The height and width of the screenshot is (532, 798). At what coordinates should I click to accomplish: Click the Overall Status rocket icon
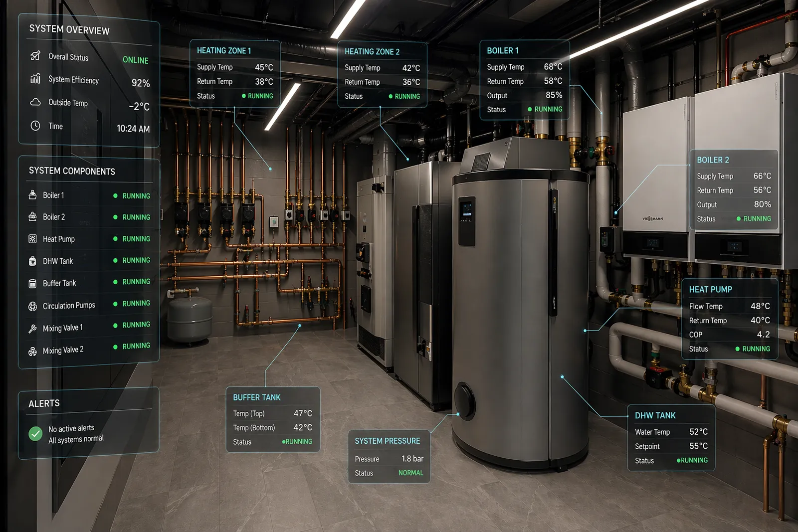[x=35, y=56]
